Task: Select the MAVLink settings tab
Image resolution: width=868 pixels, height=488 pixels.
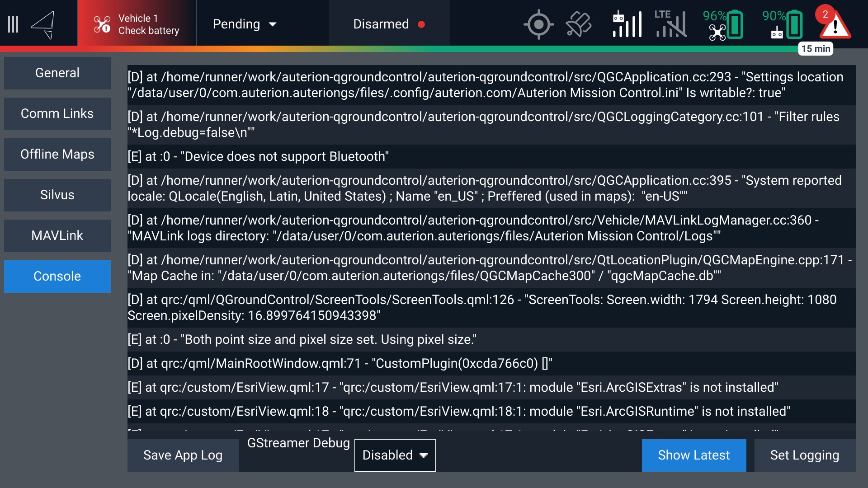Action: [57, 235]
